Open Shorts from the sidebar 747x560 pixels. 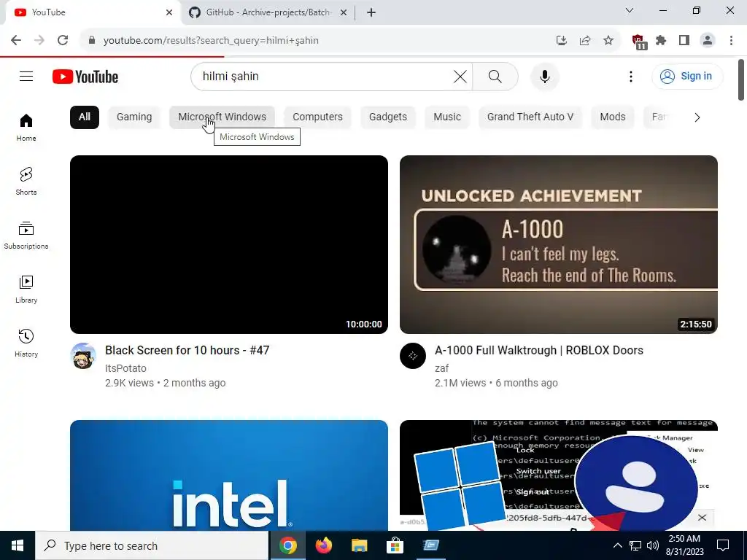pyautogui.click(x=26, y=181)
